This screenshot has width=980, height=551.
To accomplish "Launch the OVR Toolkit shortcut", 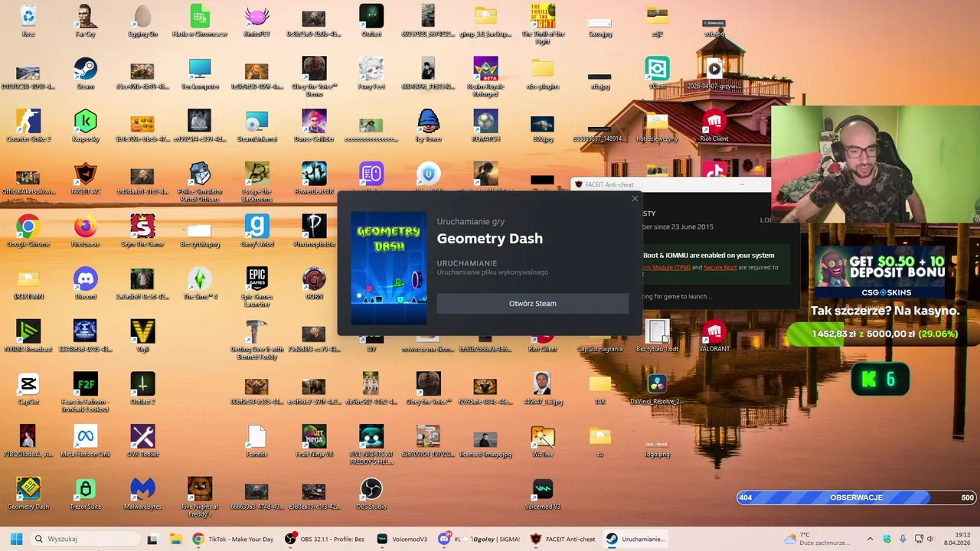I will pos(142,442).
